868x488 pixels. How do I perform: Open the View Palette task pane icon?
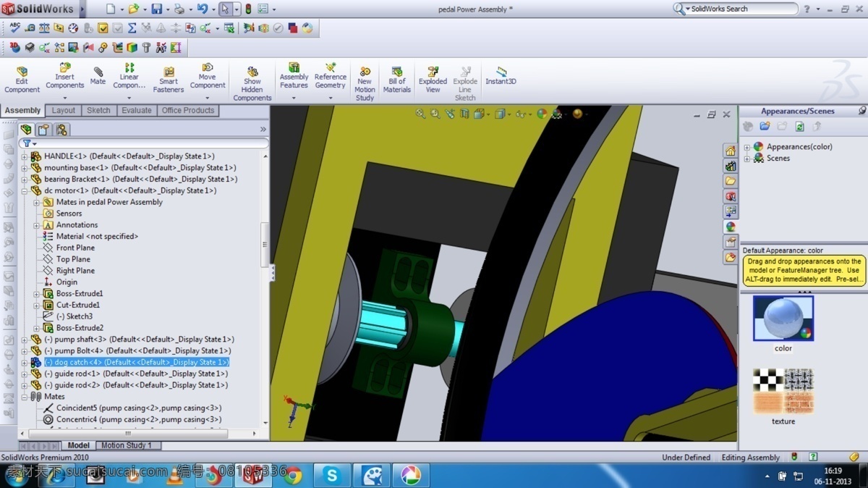coord(731,211)
